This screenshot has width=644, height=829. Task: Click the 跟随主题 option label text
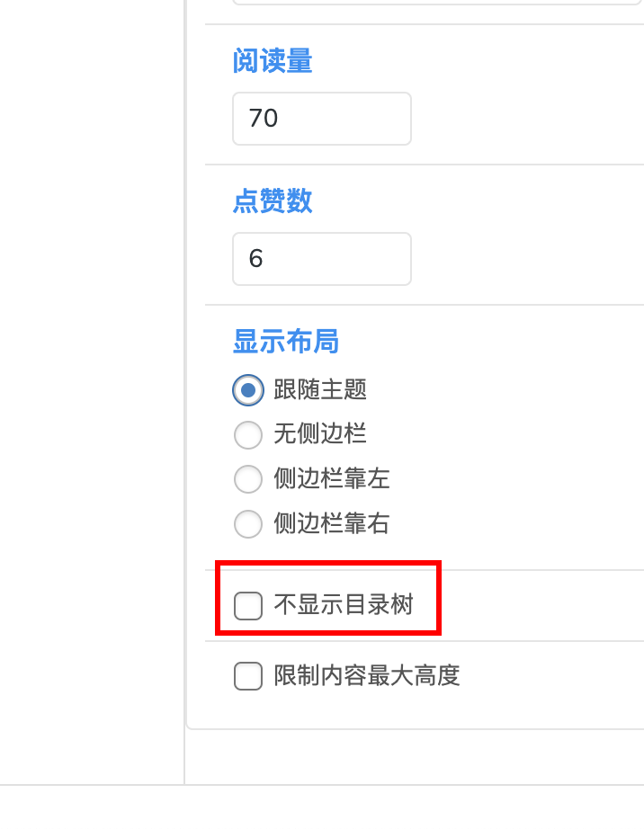pyautogui.click(x=320, y=390)
